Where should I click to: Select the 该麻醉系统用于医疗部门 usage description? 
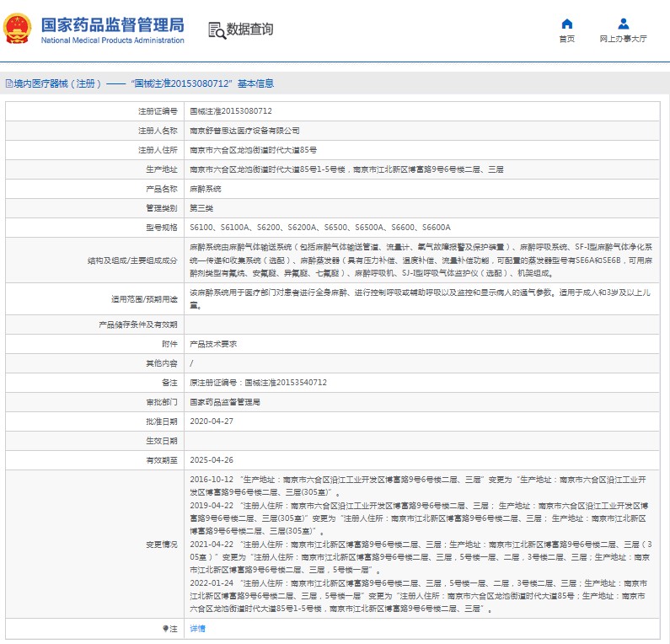tap(420, 299)
